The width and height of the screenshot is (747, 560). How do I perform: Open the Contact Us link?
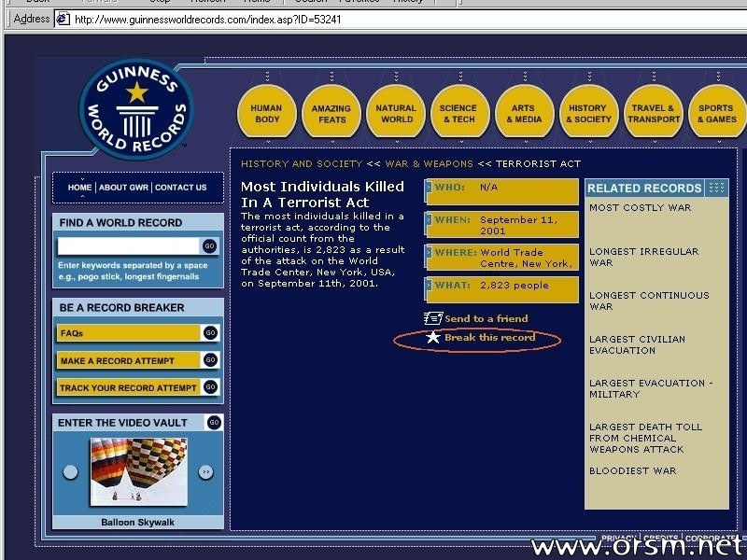[x=181, y=188]
